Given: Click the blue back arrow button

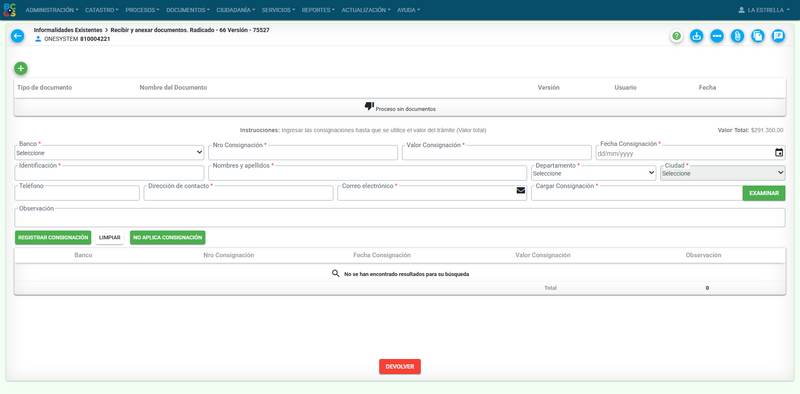Looking at the screenshot, I should tap(17, 36).
